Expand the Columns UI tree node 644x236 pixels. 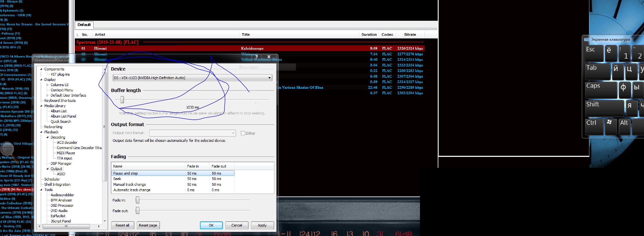[47, 85]
